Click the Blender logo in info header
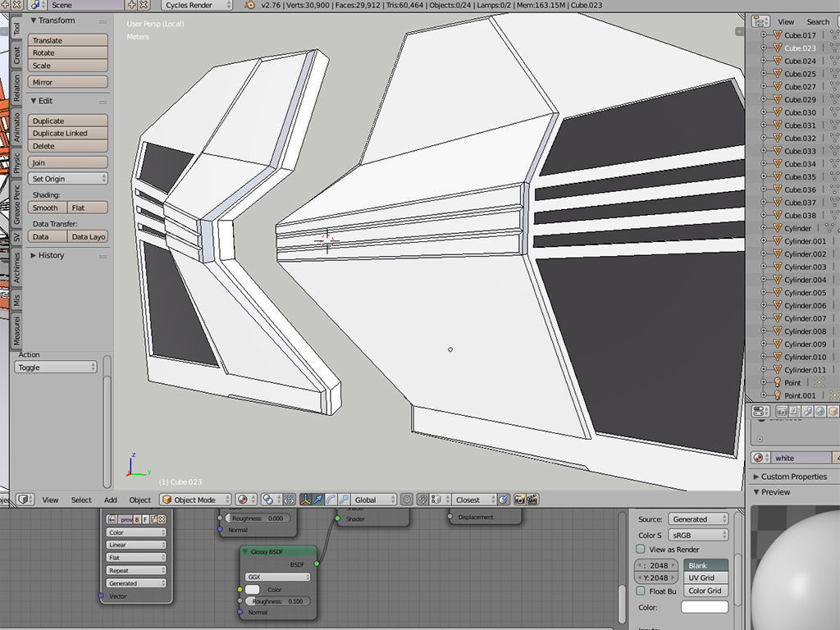840x630 pixels. point(249,5)
